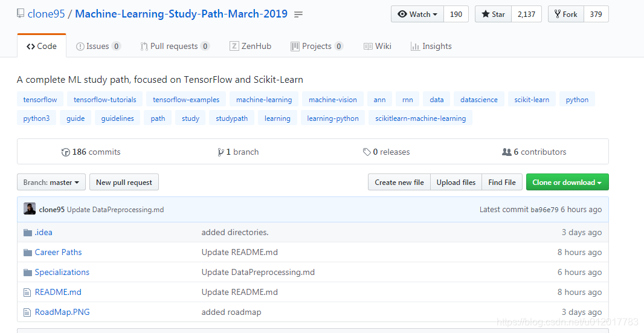Click the 2,137 stargazers count
Image resolution: width=644 pixels, height=333 pixels.
527,14
